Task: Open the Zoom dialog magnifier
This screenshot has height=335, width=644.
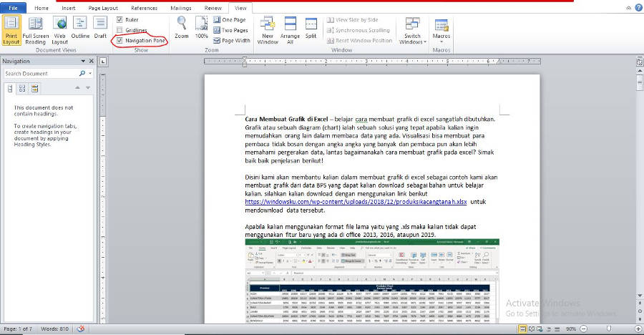Action: click(182, 28)
